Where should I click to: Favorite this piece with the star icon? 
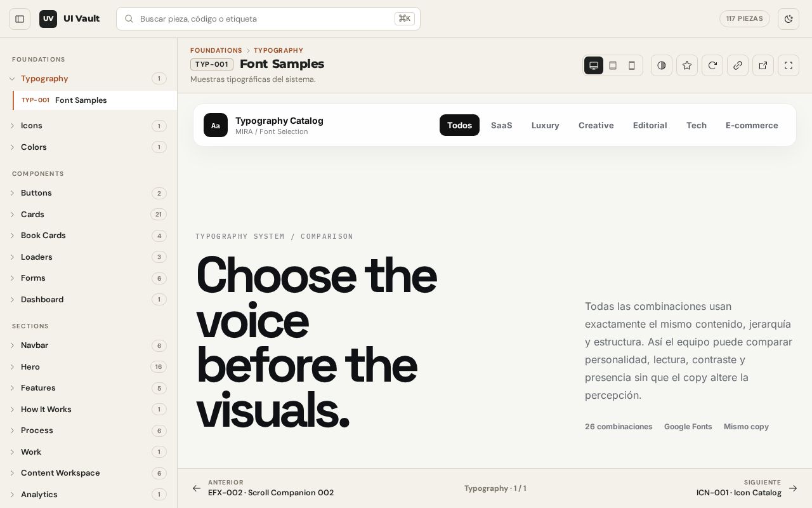[687, 65]
